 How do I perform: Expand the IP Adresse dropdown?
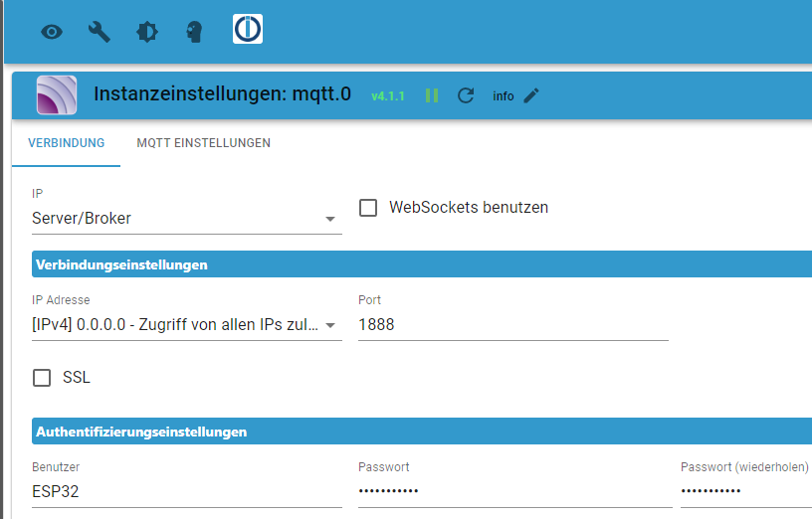pos(186,324)
